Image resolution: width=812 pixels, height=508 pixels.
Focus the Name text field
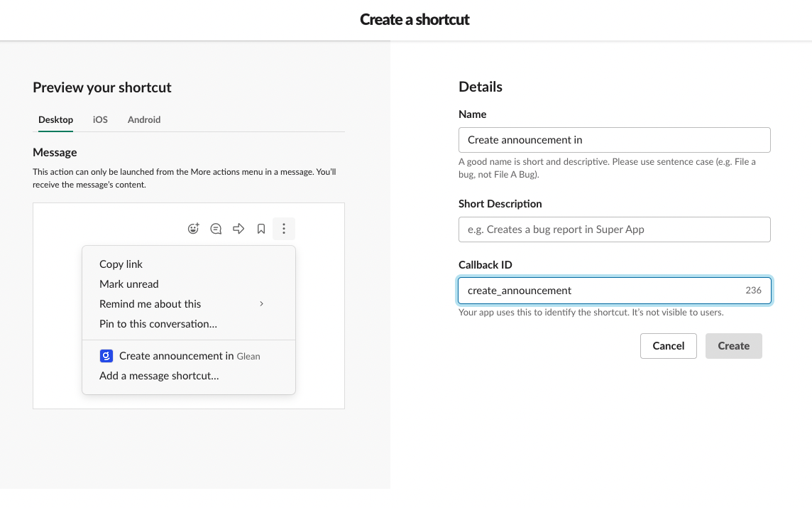click(x=614, y=140)
